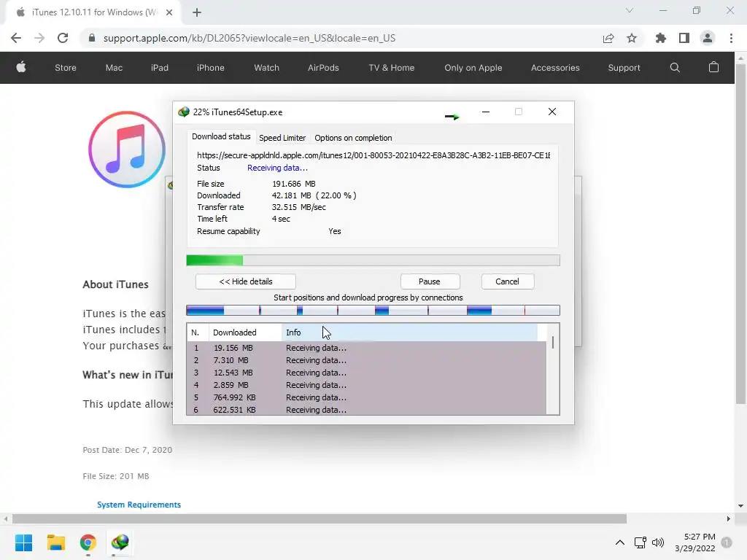
Task: Select connection row with 2.859 MB
Action: coord(366,385)
